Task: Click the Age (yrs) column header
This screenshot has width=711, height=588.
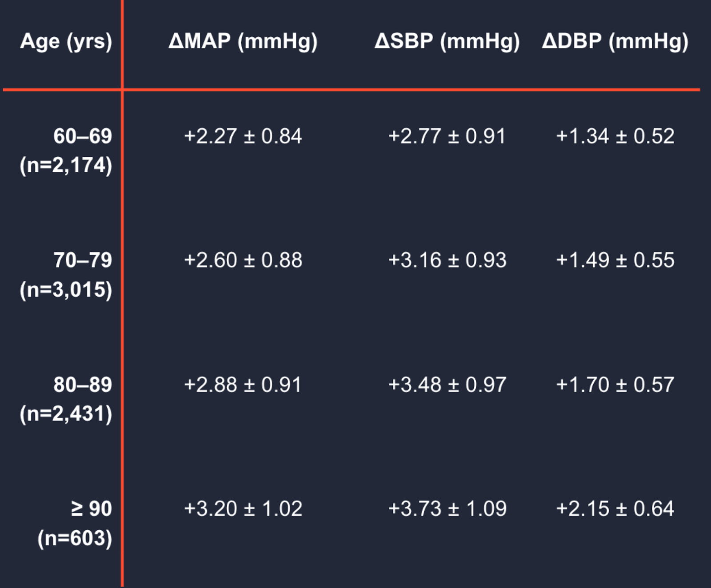Action: click(66, 42)
